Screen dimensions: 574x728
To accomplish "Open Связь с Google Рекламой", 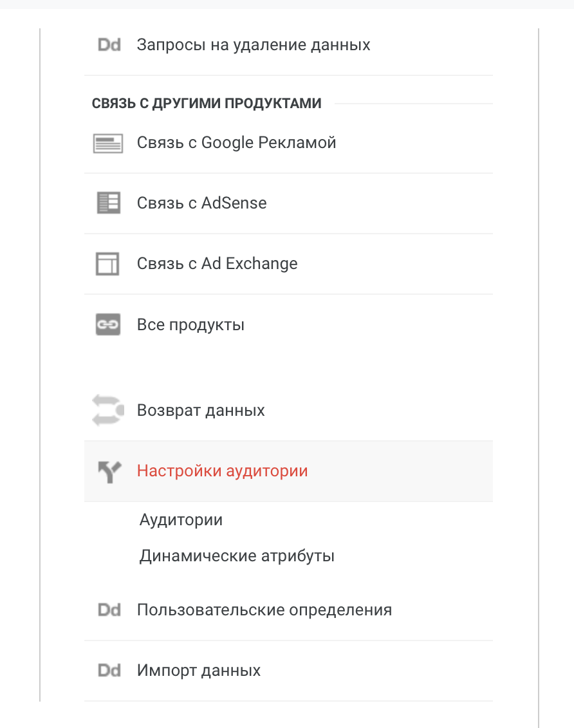I will pos(236,143).
